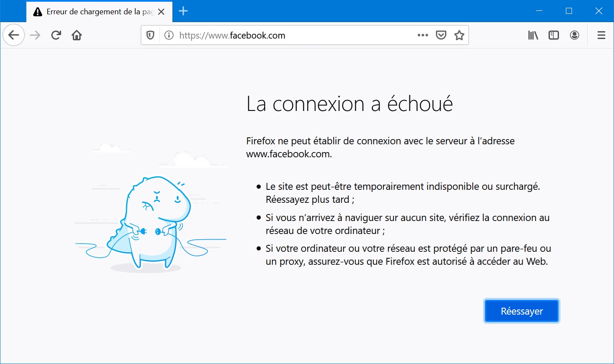Show site information for facebook.com
Image resolution: width=614 pixels, height=364 pixels.
click(x=169, y=36)
